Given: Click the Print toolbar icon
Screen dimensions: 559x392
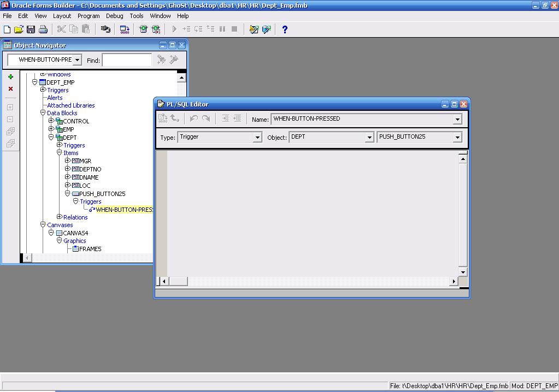Looking at the screenshot, I should pos(43,29).
